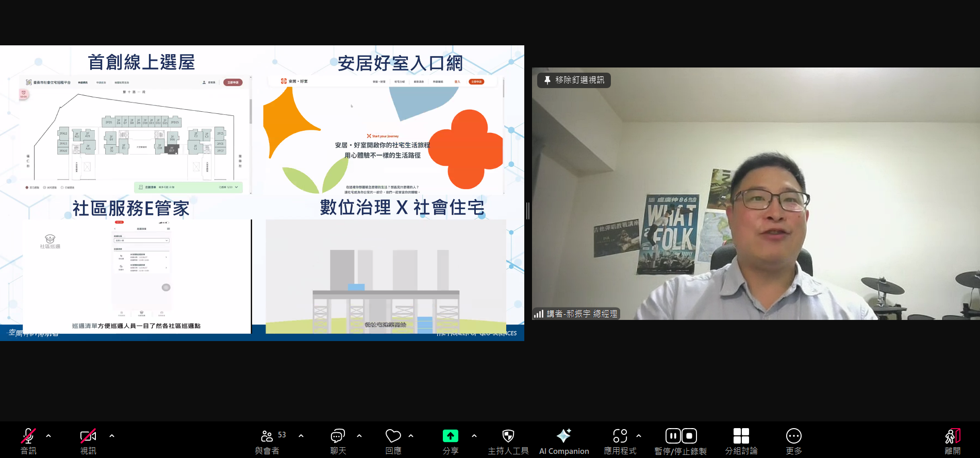Expand the arrow beside 分享 share
The height and width of the screenshot is (458, 980).
click(474, 436)
